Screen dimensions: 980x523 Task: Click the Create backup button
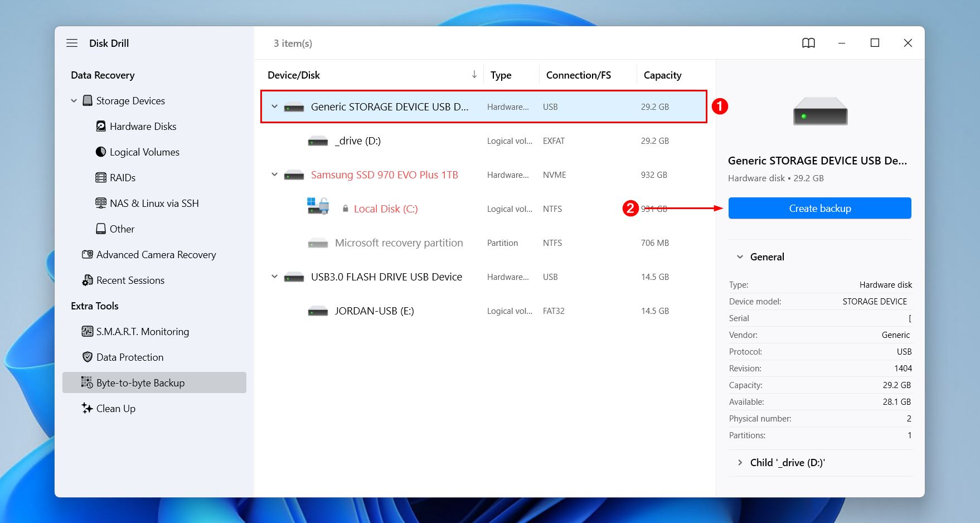point(819,208)
